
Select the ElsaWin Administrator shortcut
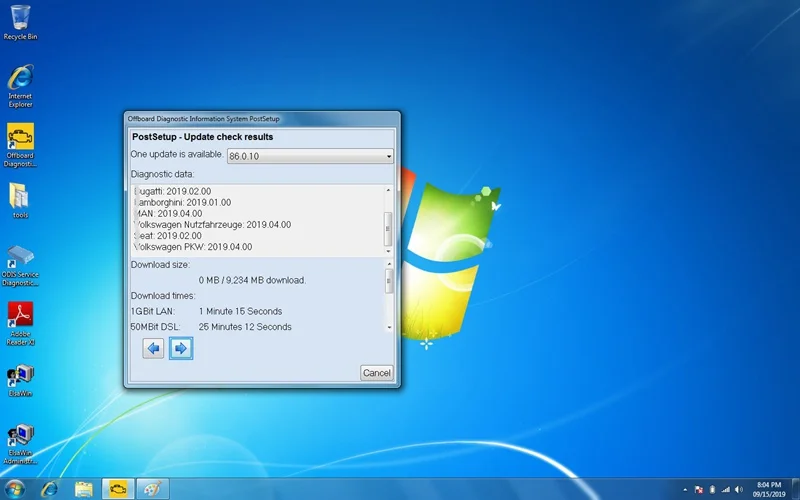(20, 444)
